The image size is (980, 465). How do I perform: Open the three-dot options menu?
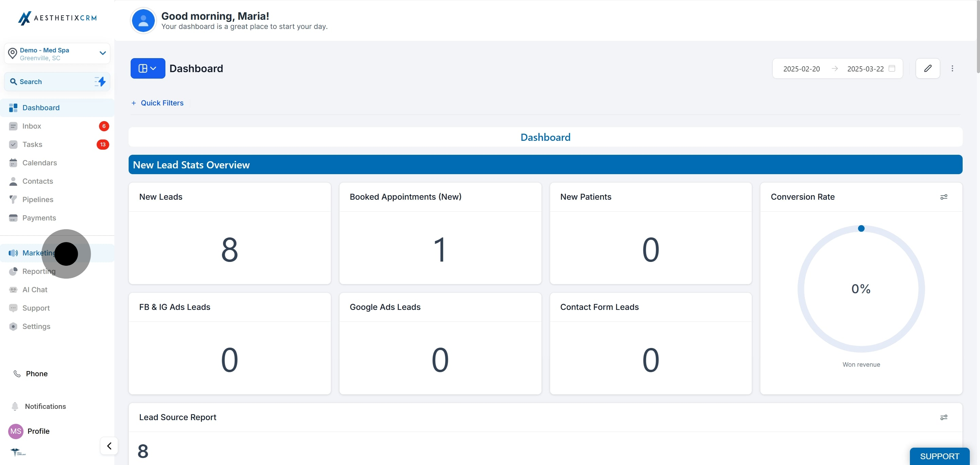[x=952, y=68]
